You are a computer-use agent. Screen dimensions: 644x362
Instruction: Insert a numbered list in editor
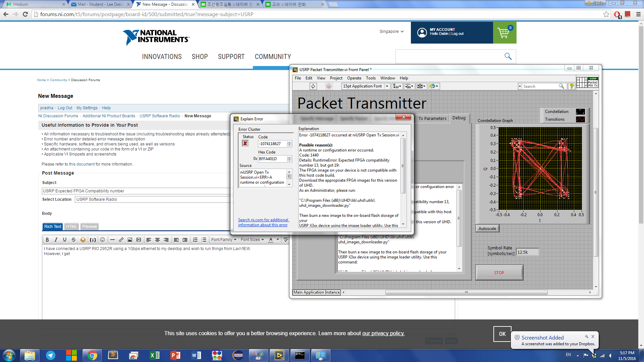[x=195, y=240]
